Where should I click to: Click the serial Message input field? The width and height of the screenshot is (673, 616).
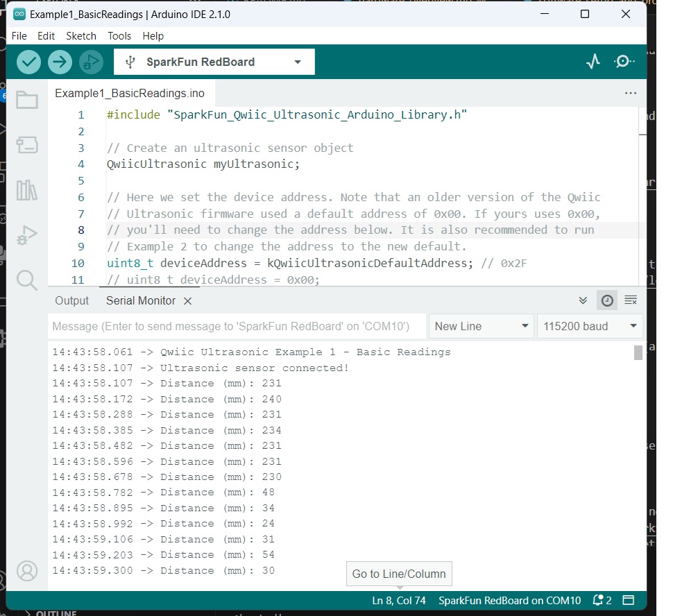tap(236, 326)
